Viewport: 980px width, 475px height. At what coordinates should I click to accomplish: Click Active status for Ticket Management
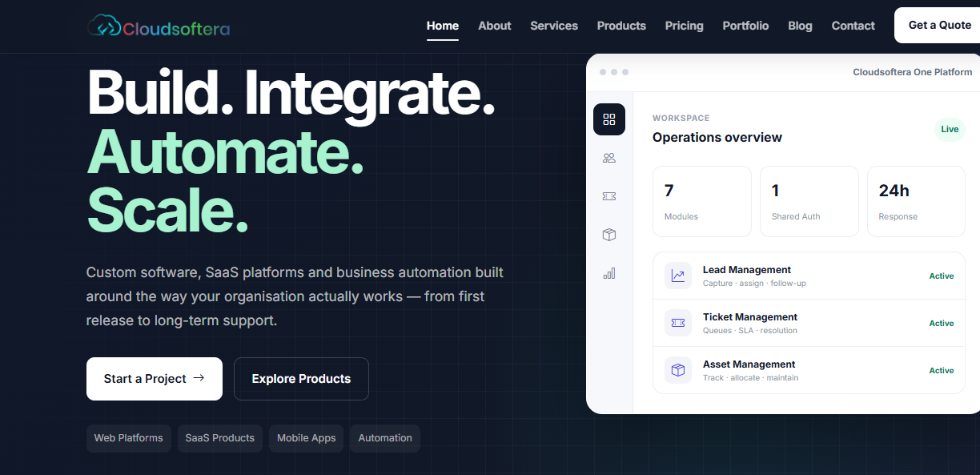942,323
